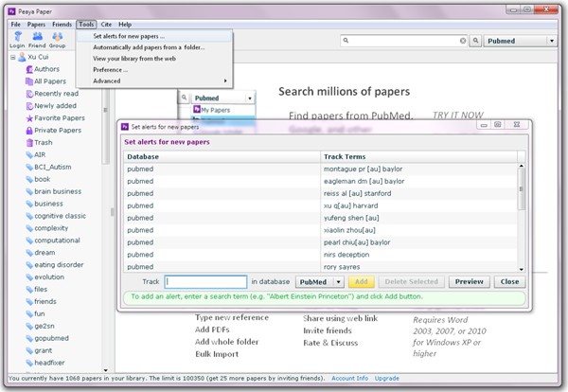Select the All Papers icon
568x392 pixels.
pos(29,81)
